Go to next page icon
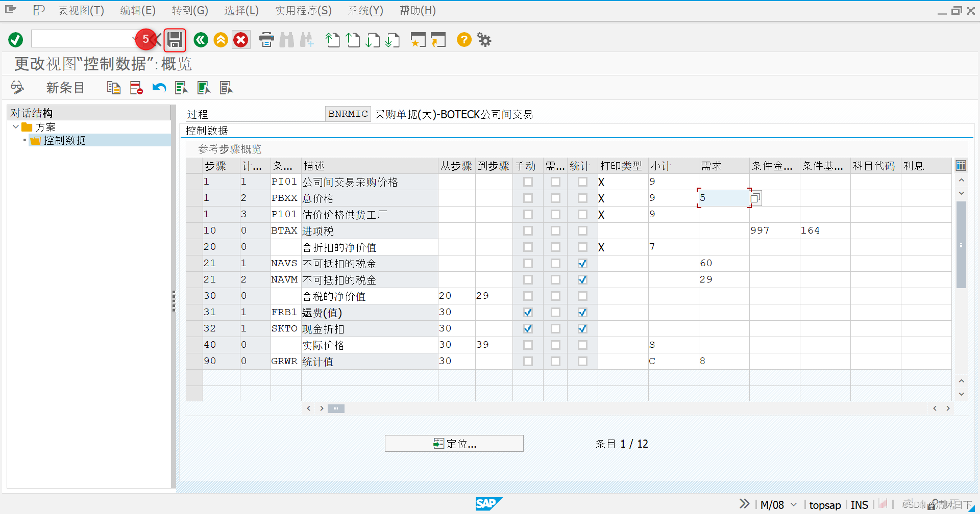The width and height of the screenshot is (980, 514). (373, 40)
